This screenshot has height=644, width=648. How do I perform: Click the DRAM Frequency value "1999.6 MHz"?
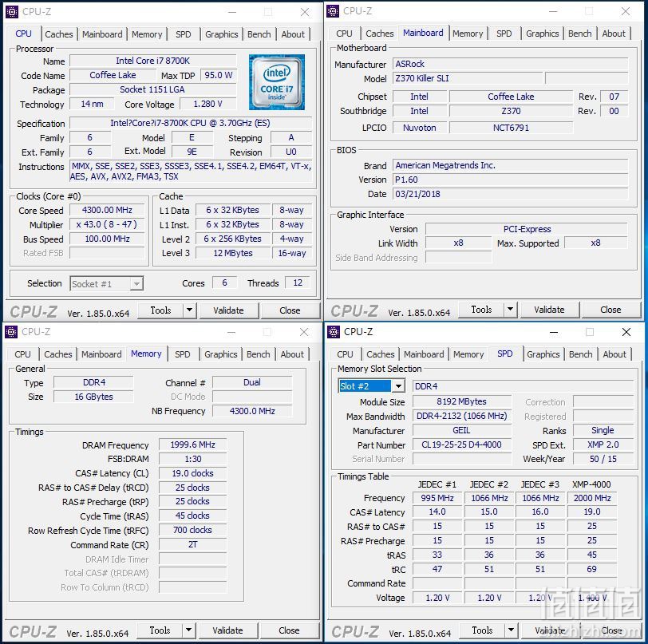click(192, 444)
